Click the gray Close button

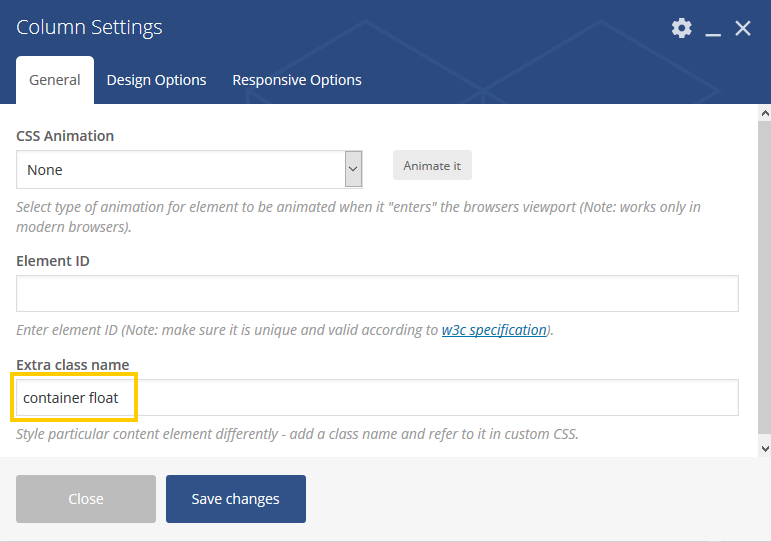pyautogui.click(x=86, y=499)
